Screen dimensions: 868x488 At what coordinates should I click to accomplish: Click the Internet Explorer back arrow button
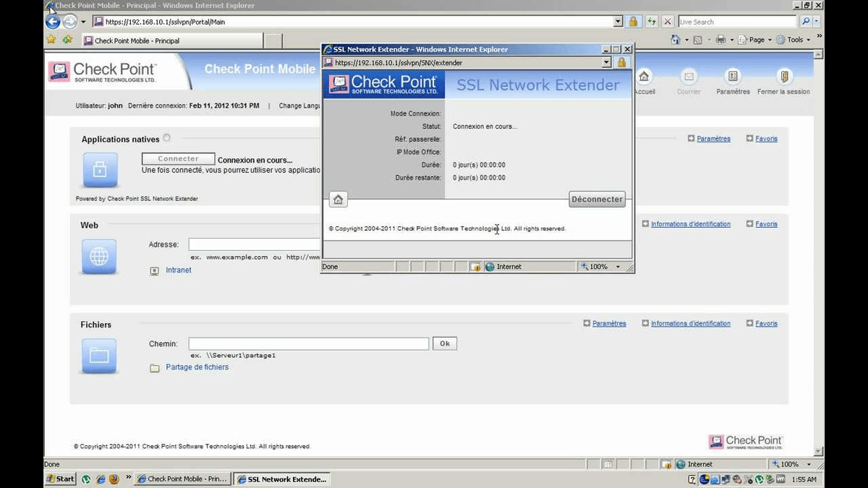[53, 22]
